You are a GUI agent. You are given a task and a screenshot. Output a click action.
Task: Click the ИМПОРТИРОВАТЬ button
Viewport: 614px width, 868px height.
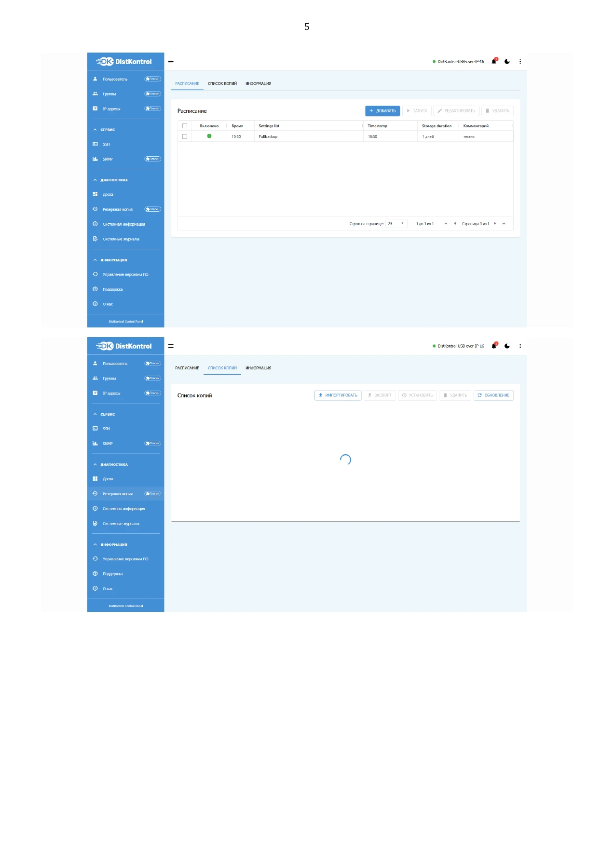[x=338, y=395]
